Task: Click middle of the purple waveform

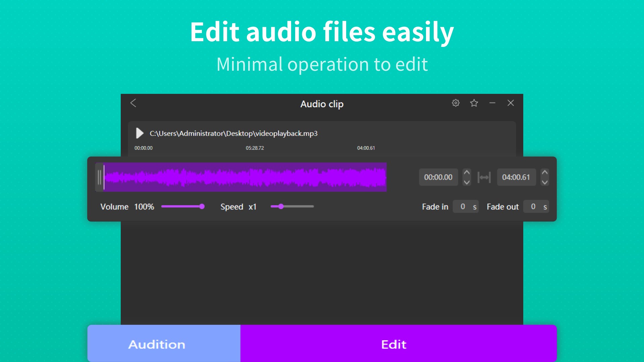Action: coord(245,177)
